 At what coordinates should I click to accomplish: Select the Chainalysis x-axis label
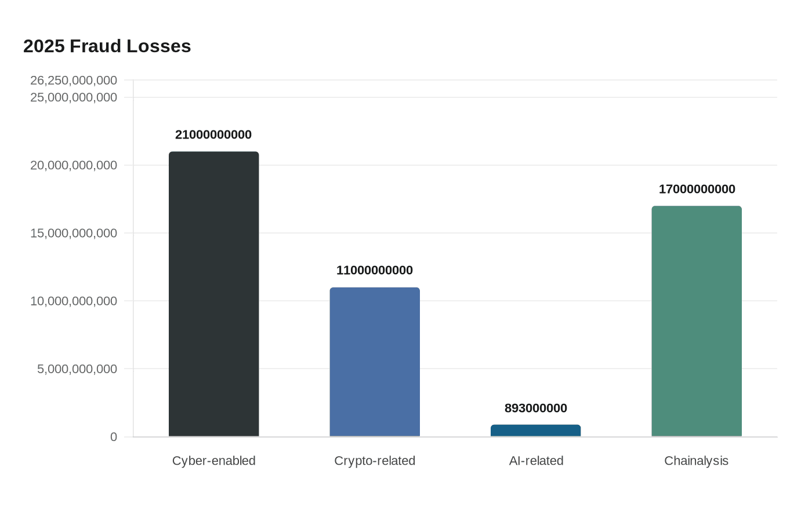[696, 461]
